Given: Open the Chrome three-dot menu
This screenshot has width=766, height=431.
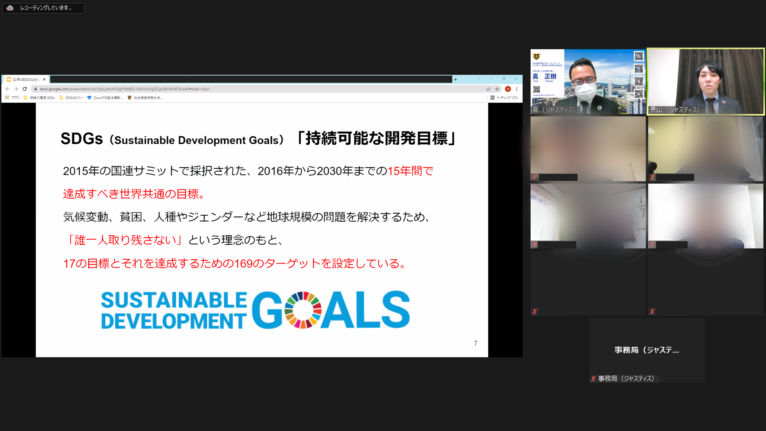Looking at the screenshot, I should tap(516, 89).
